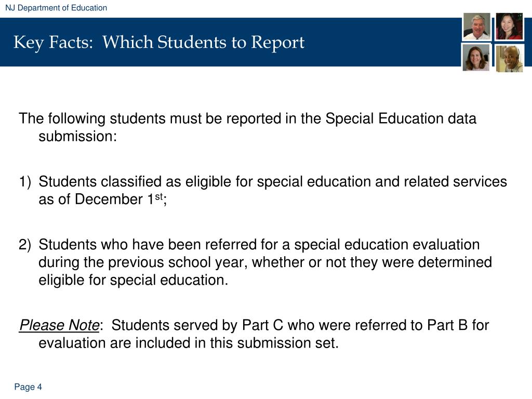Screen dimensions: 532x399
Task: Click the Page 4 footer label
Action: (x=28, y=387)
